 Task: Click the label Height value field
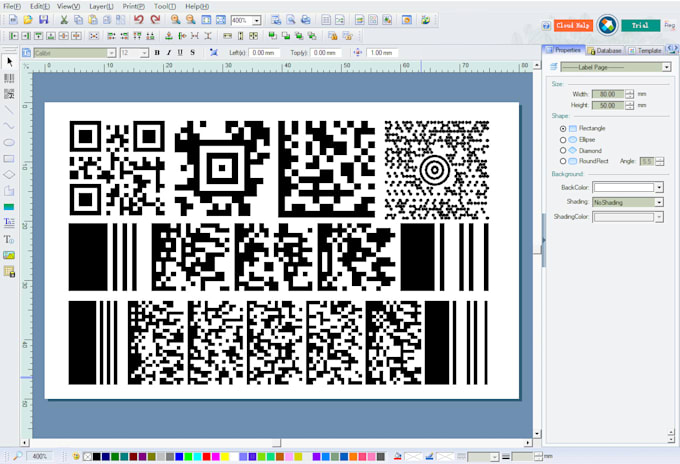click(x=608, y=105)
